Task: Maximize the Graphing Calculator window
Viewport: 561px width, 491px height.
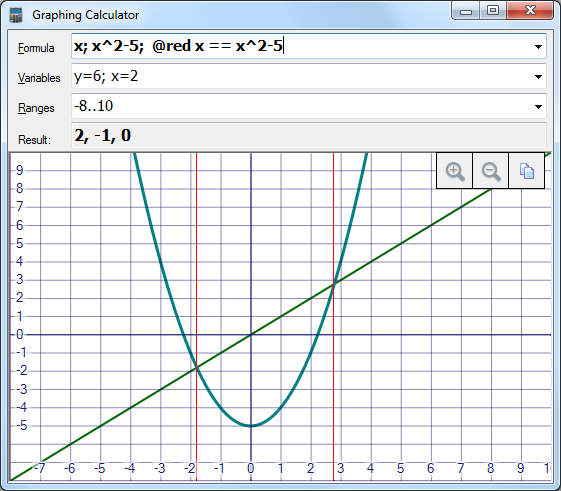Action: click(493, 10)
